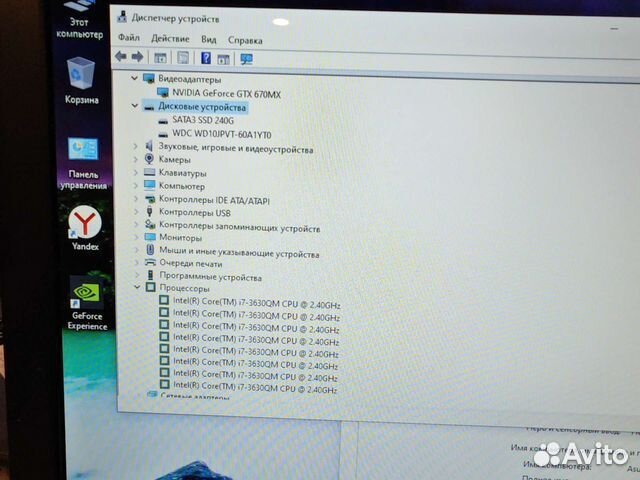The width and height of the screenshot is (640, 480).
Task: Expand the Компьютер category
Action: point(136,186)
